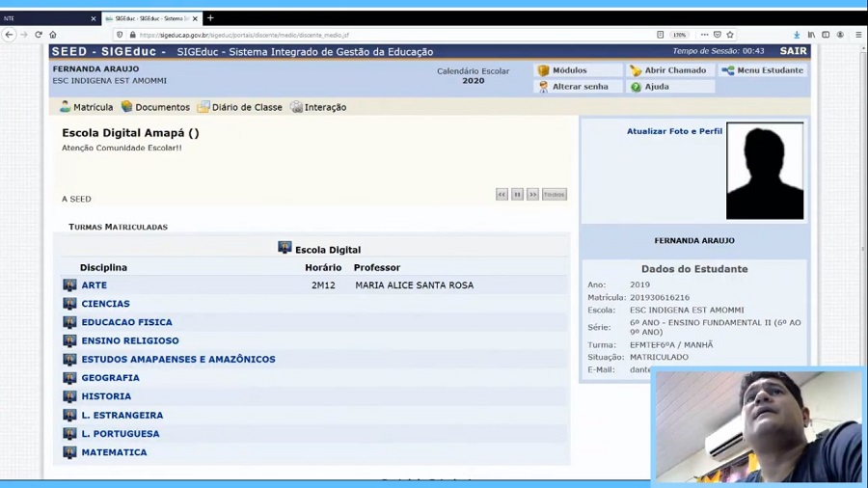Screen dimensions: 868x488
Task: Click the Menu Estudante icon
Action: click(x=728, y=70)
